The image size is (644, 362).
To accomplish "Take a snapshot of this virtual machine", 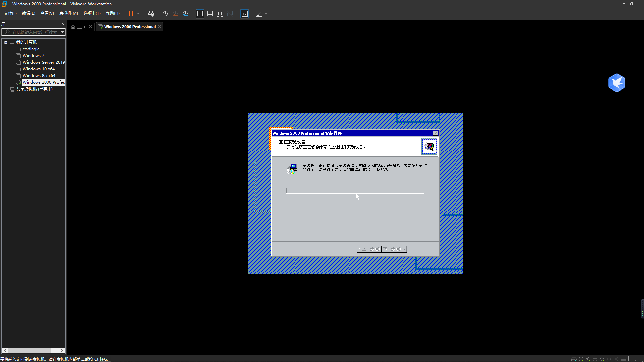I will point(165,14).
